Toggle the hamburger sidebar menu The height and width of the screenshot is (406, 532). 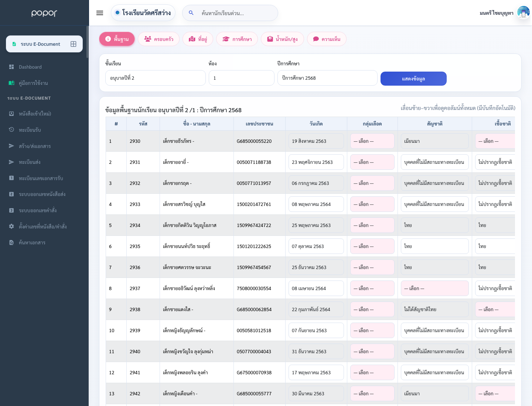click(x=100, y=13)
